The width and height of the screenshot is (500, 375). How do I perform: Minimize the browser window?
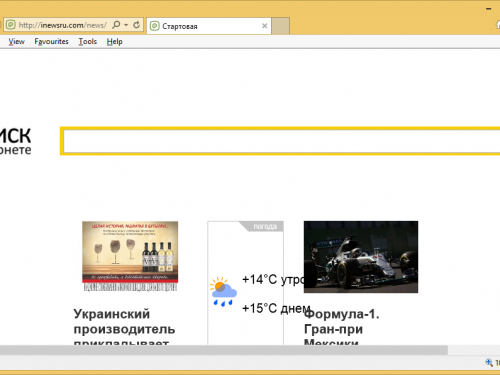(x=489, y=9)
